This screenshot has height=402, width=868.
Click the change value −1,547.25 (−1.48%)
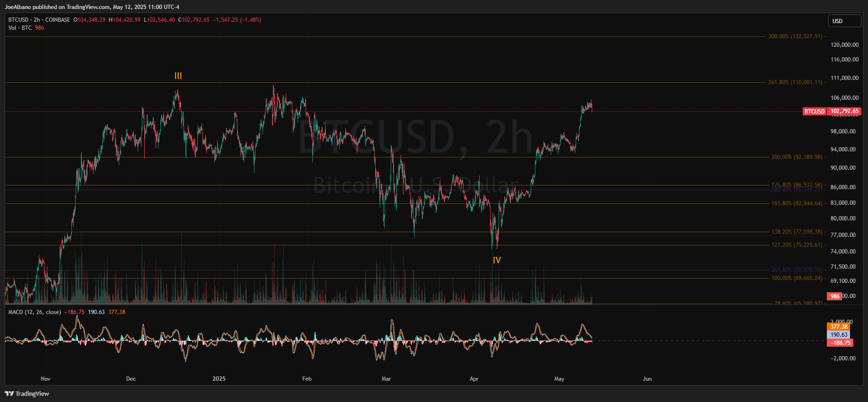point(237,20)
